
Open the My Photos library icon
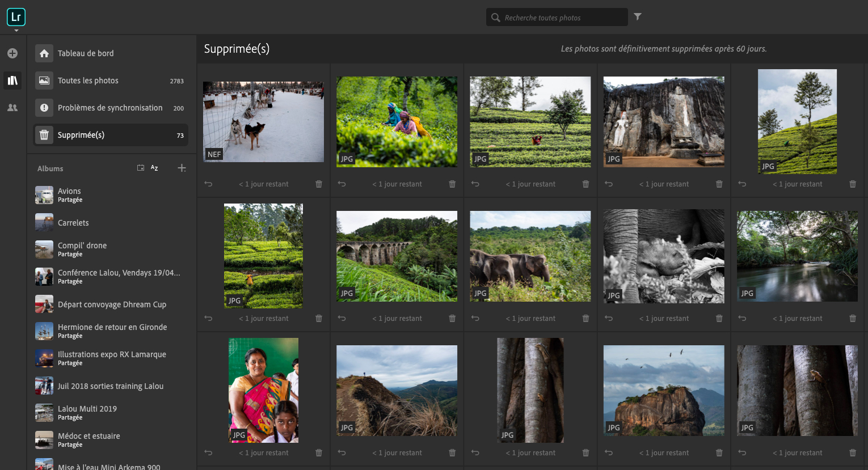(x=12, y=81)
